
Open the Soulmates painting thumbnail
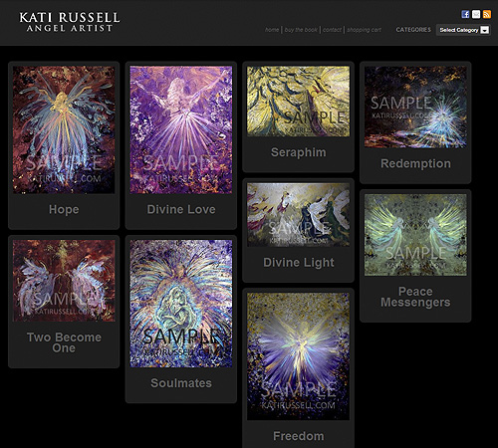(x=181, y=304)
